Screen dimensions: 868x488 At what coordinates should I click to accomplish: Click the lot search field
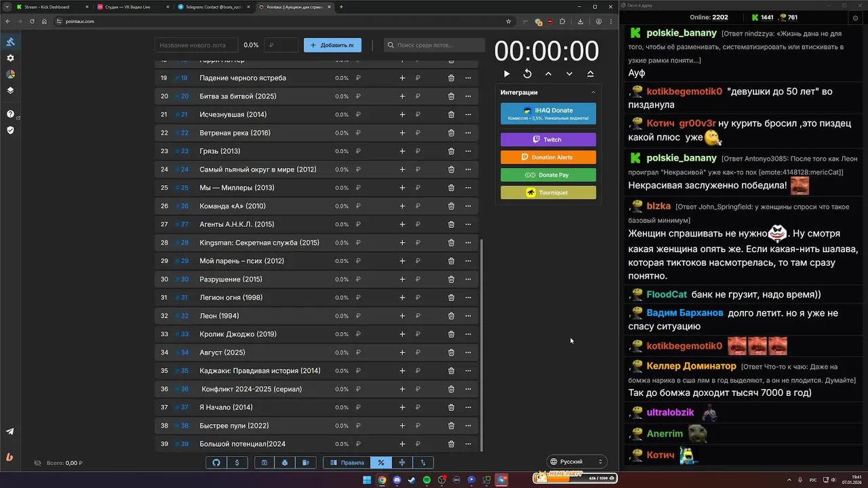(434, 45)
